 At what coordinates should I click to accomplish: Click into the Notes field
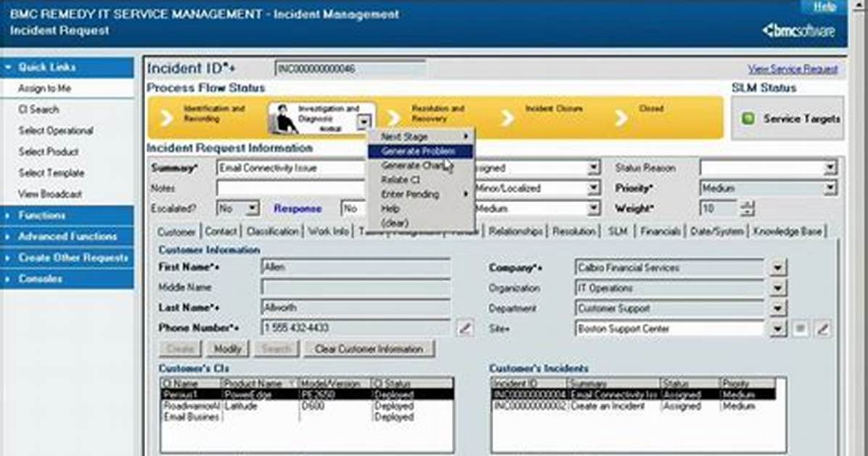(290, 188)
